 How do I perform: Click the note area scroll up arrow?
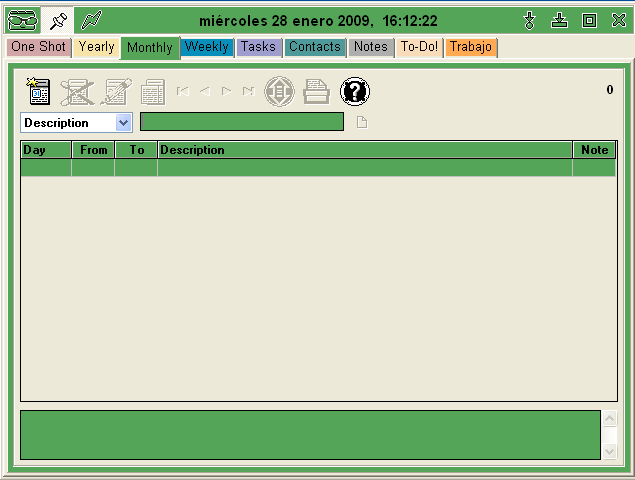click(x=609, y=418)
